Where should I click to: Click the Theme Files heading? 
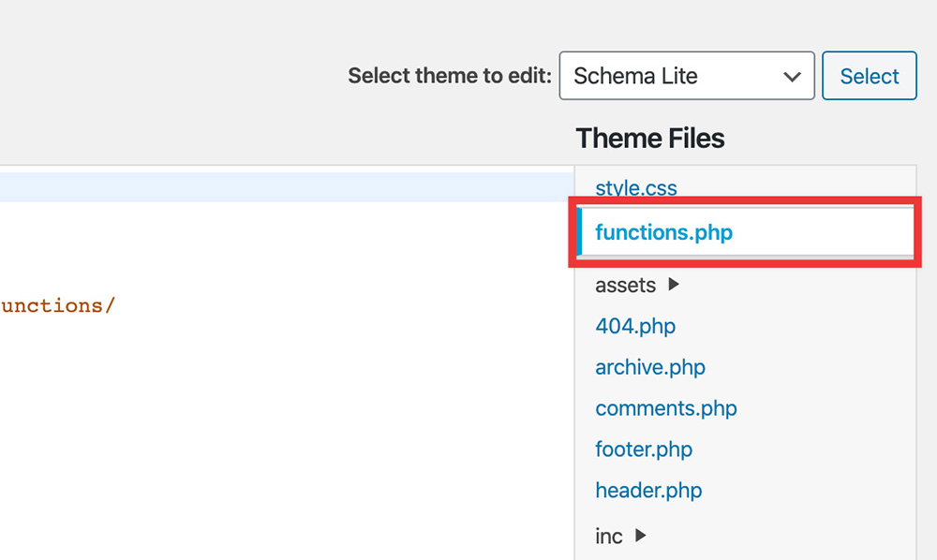(x=649, y=139)
